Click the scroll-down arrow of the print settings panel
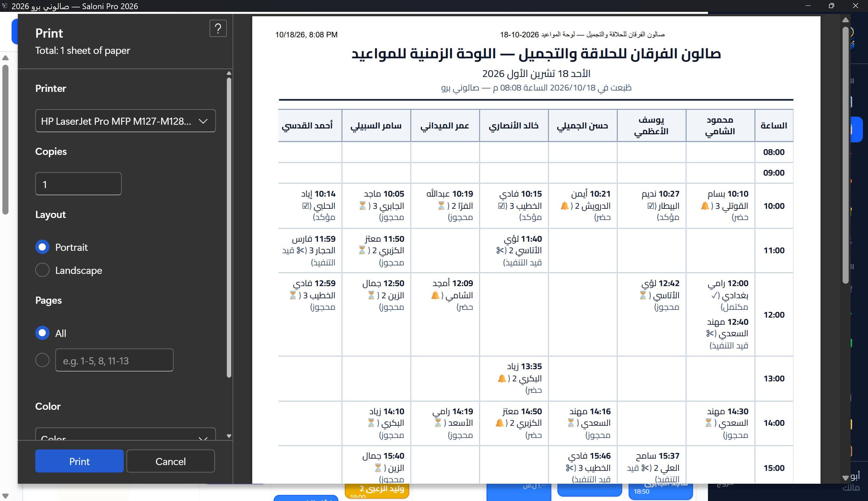The image size is (868, 501). pos(229,436)
